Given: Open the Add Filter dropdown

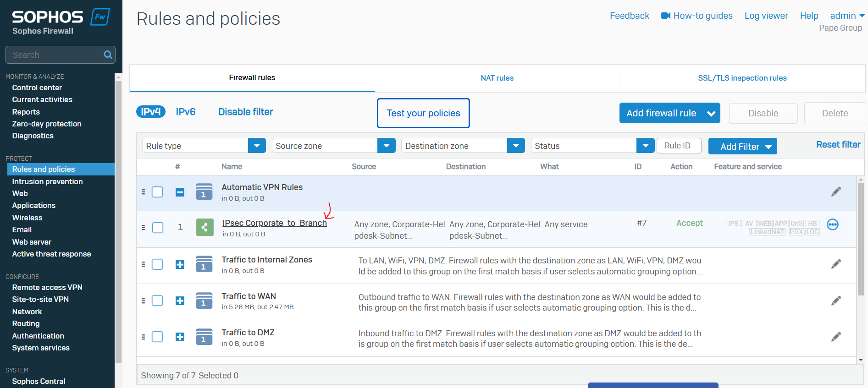Looking at the screenshot, I should [743, 146].
